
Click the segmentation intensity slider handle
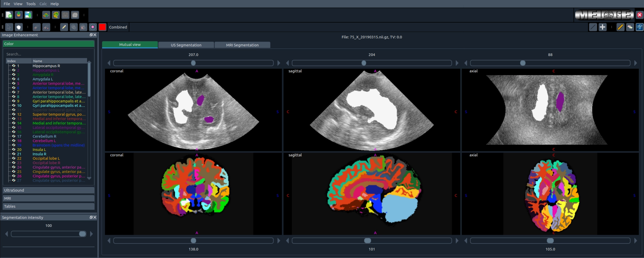click(82, 234)
